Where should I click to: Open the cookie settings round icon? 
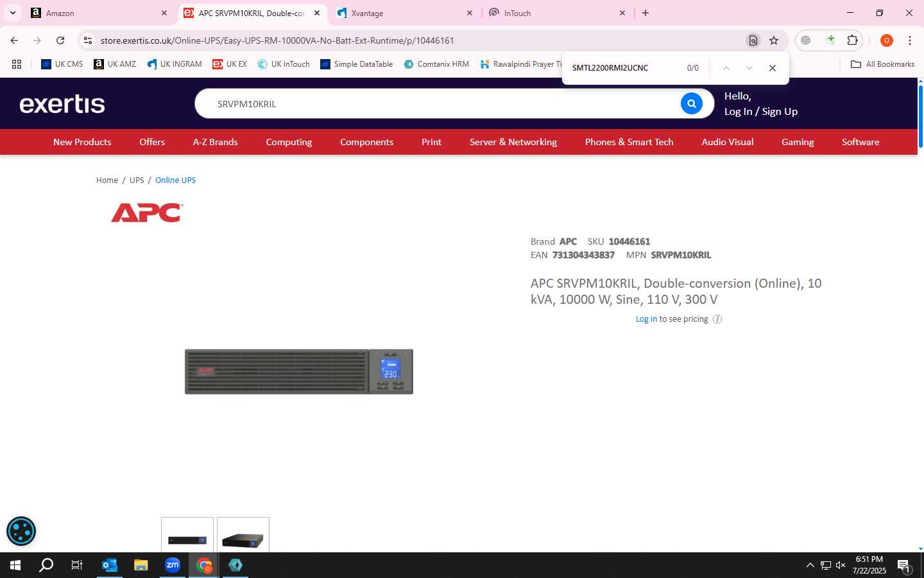[21, 531]
